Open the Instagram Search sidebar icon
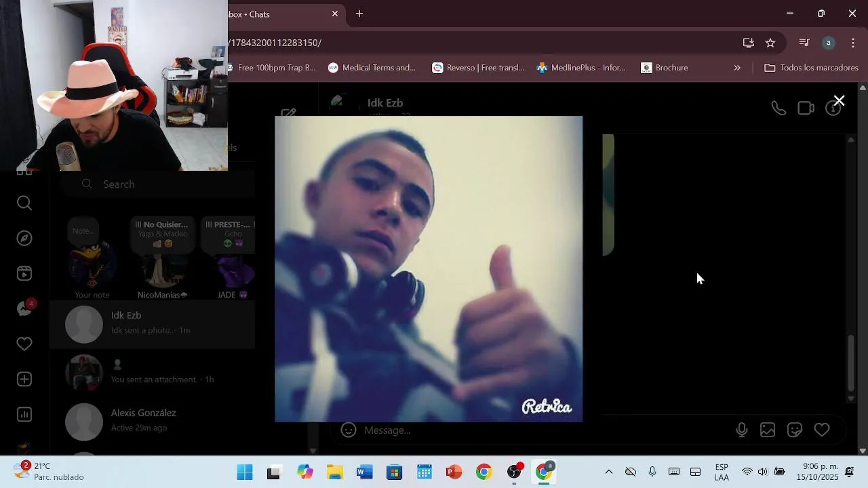This screenshot has height=488, width=868. coord(24,203)
